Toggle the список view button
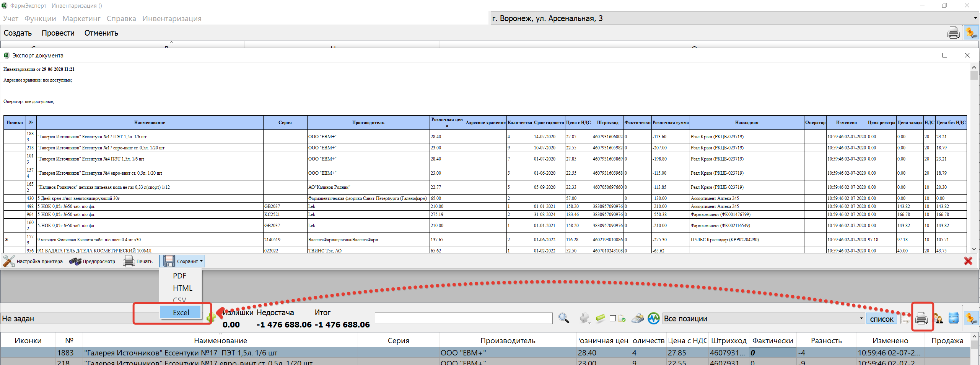980x365 pixels. click(881, 319)
